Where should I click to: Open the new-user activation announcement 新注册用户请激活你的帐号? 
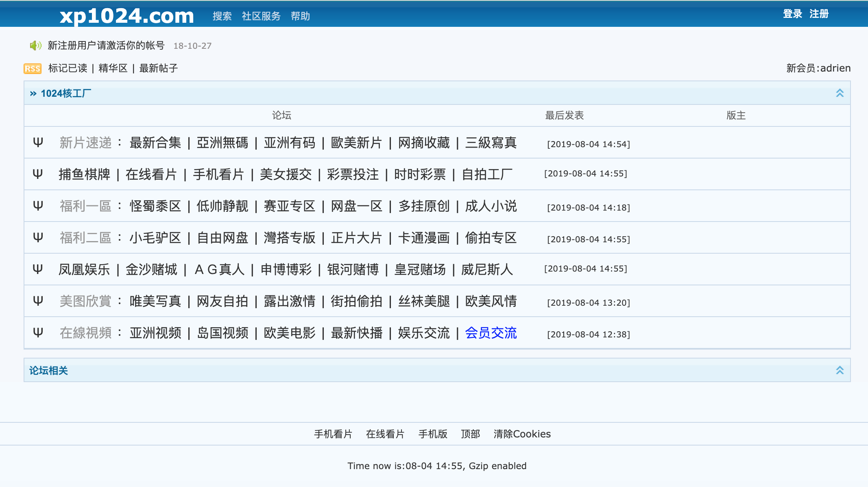[x=106, y=46]
